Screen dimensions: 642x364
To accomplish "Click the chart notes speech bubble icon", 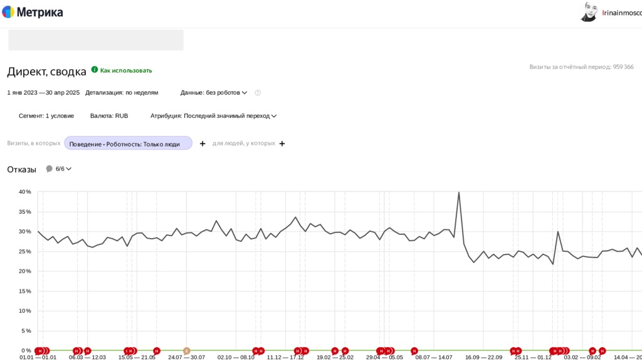I will click(50, 169).
